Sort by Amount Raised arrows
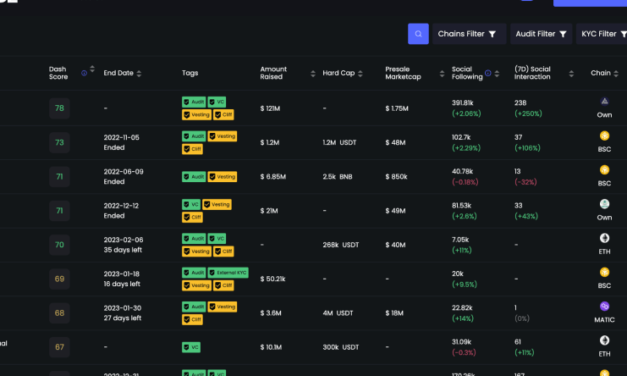The height and width of the screenshot is (376, 627). [x=313, y=73]
